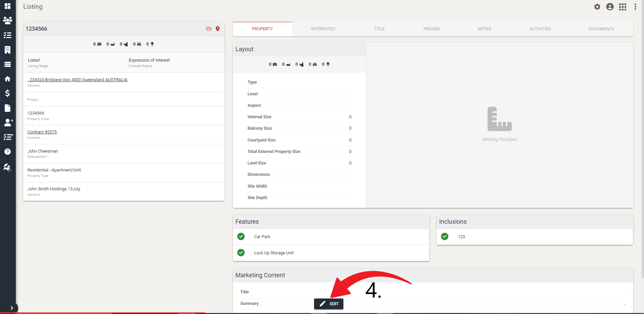
Task: Click the map pin icon beside listing 1234566
Action: click(x=217, y=29)
